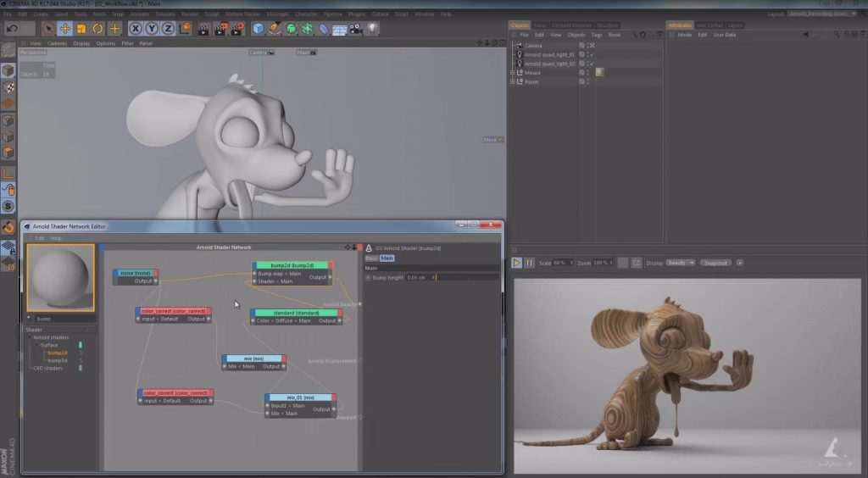Switch to the Objects manager tab

[520, 25]
